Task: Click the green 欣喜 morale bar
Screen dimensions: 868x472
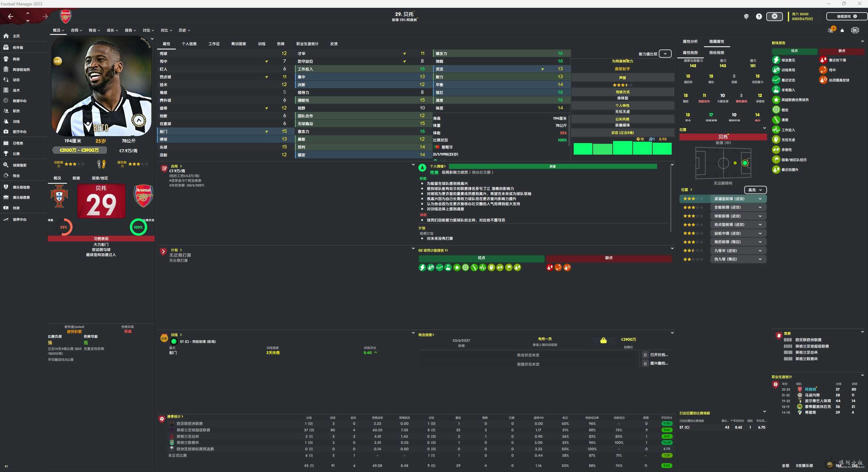Action: point(553,166)
